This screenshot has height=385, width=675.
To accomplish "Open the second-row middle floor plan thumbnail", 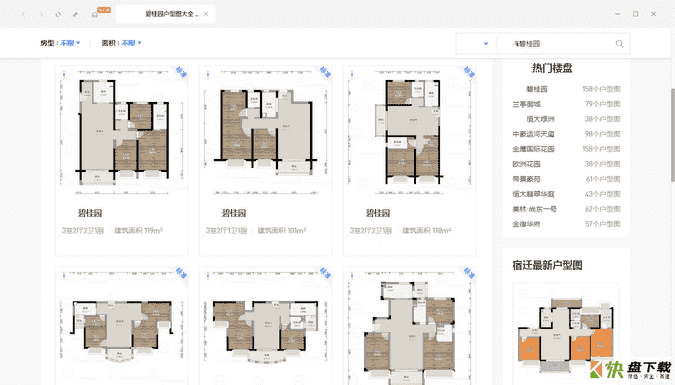I will point(266,327).
